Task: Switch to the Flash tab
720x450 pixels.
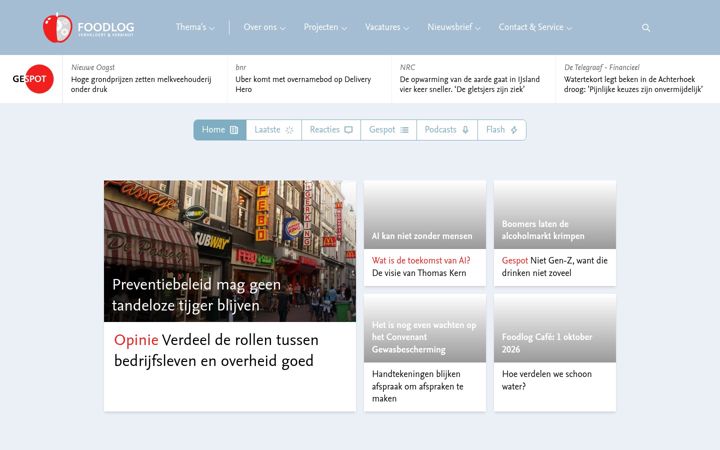Action: tap(502, 130)
